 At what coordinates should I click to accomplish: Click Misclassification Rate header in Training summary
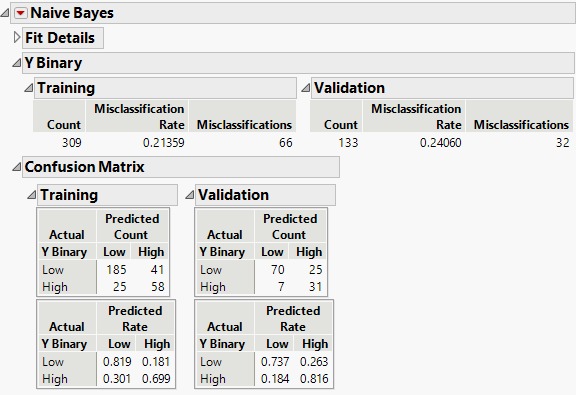point(137,116)
